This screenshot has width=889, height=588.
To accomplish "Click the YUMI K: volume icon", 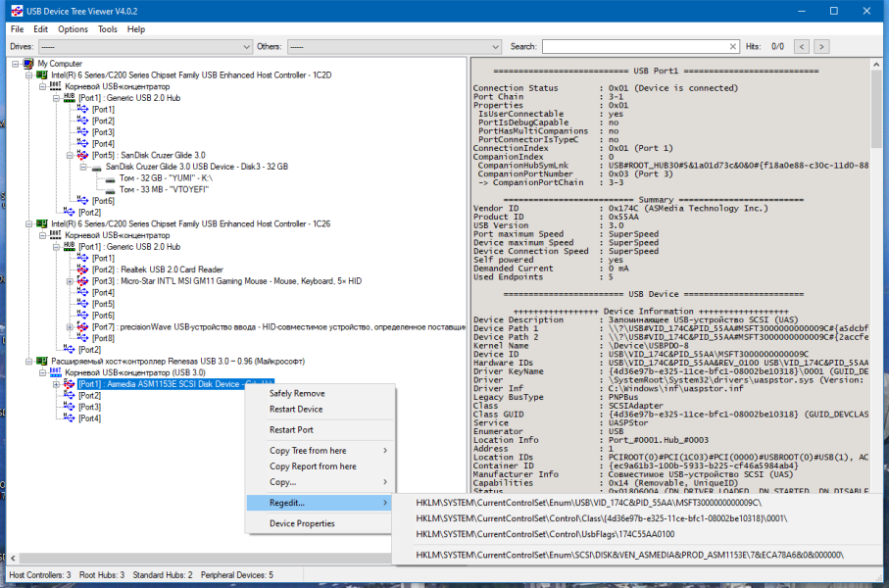I will (x=110, y=178).
